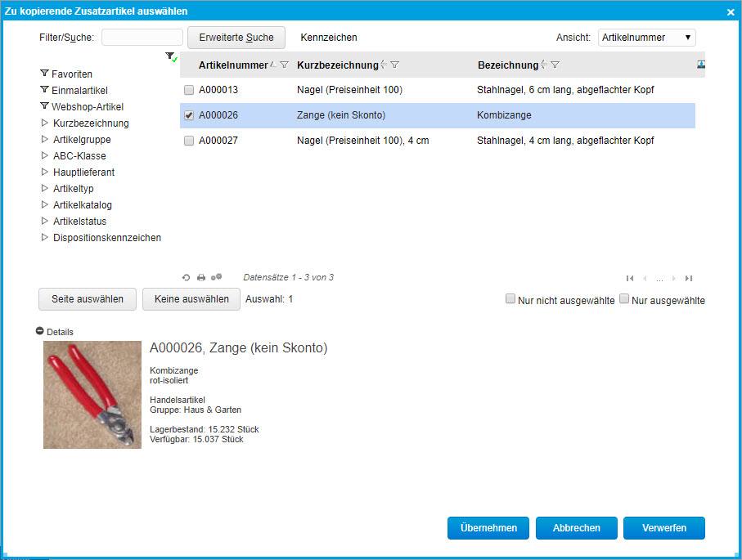Image resolution: width=742 pixels, height=560 pixels.
Task: Click the filter icon next to Artikelnummer column
Action: pyautogui.click(x=284, y=65)
